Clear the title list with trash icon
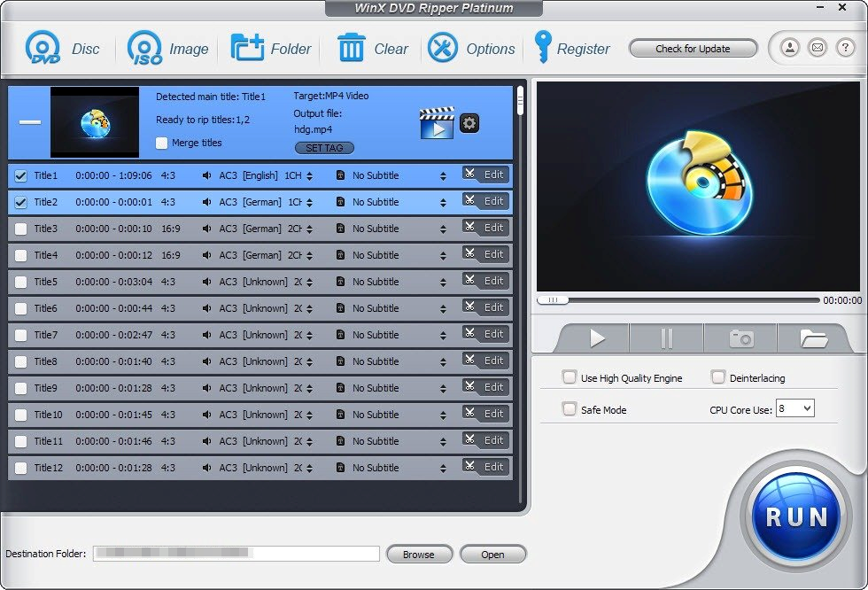Image resolution: width=868 pixels, height=590 pixels. tap(351, 48)
